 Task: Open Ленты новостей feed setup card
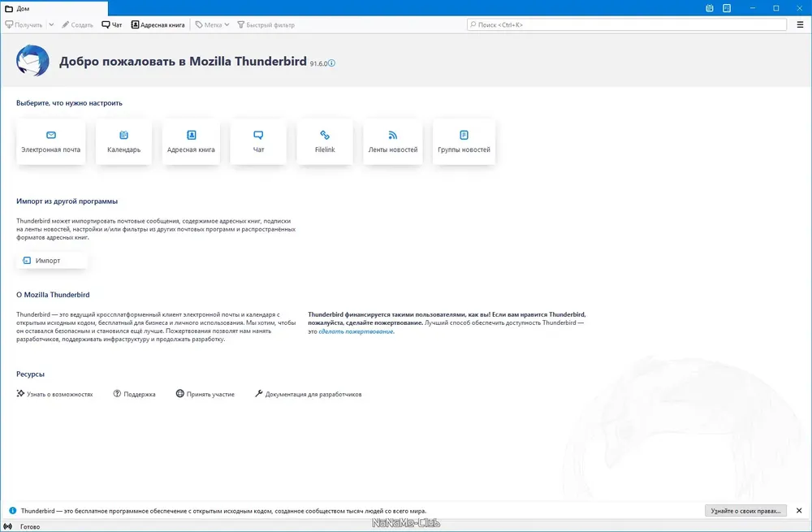393,142
